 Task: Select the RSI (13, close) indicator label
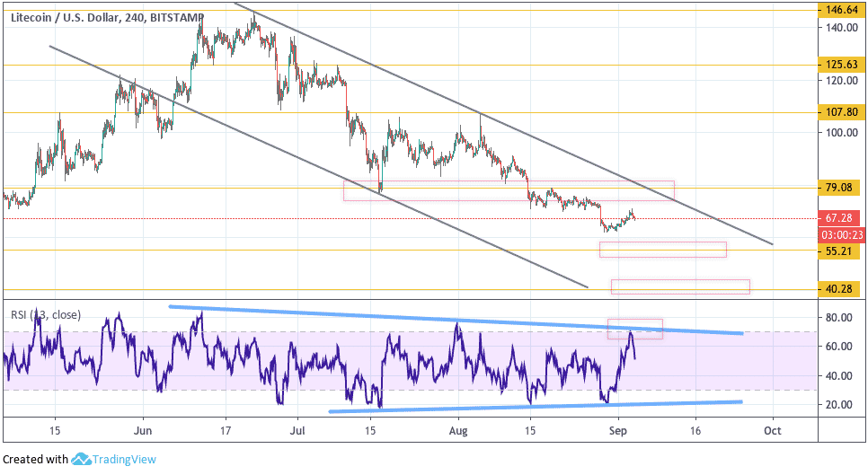coord(46,314)
